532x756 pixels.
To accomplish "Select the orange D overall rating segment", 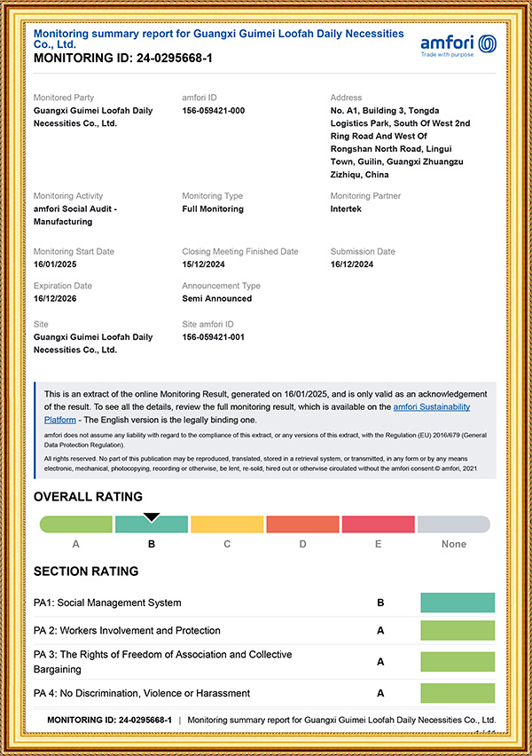I will point(302,524).
